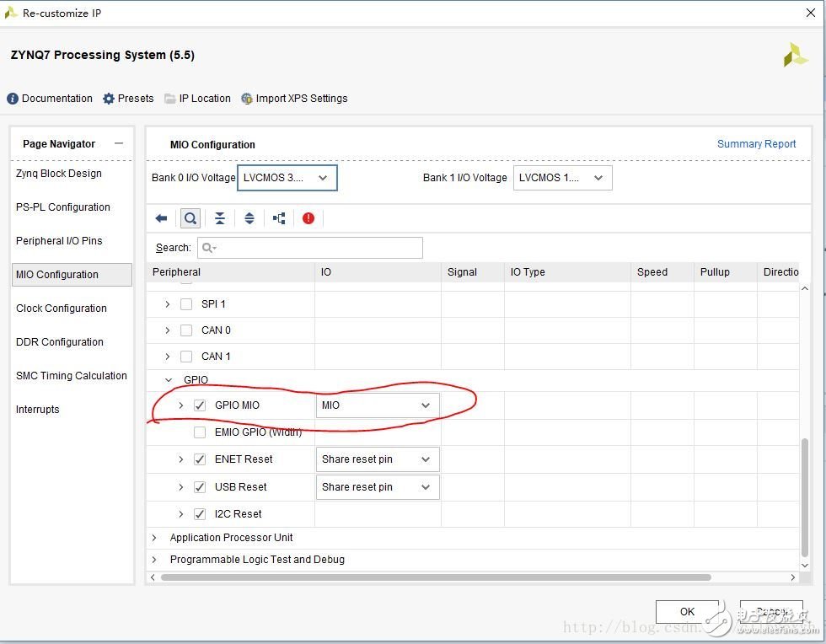Image resolution: width=826 pixels, height=644 pixels.
Task: Open the Summary Report link
Action: coord(756,144)
